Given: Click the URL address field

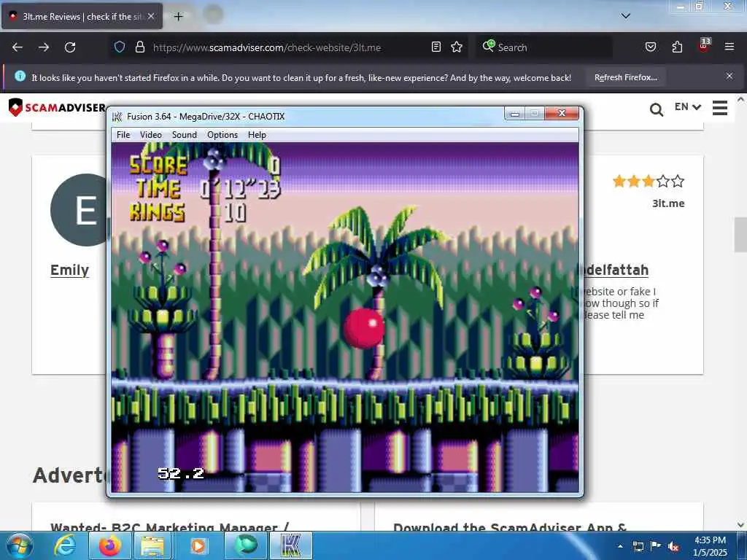Looking at the screenshot, I should [288, 47].
